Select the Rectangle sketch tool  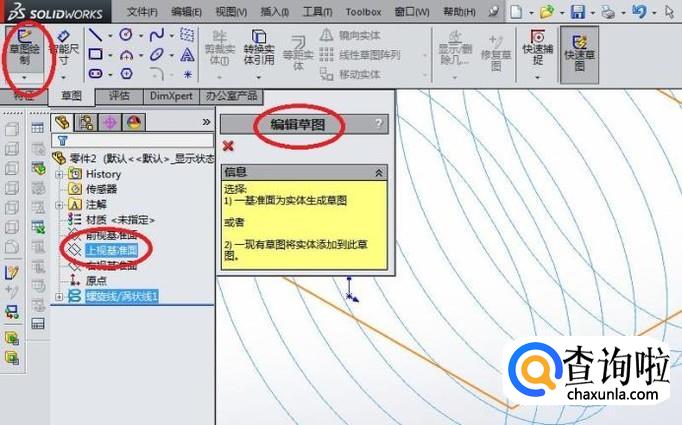(95, 54)
